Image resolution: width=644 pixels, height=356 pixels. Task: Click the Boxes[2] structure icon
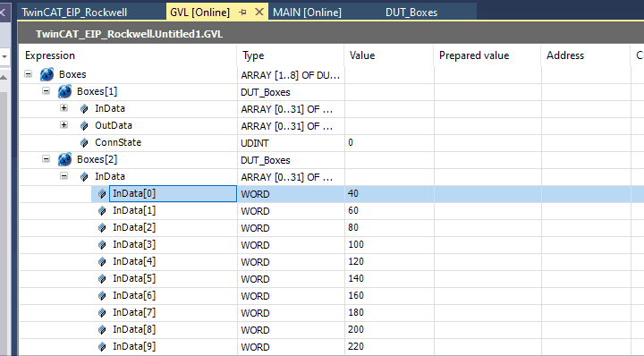[x=64, y=159]
